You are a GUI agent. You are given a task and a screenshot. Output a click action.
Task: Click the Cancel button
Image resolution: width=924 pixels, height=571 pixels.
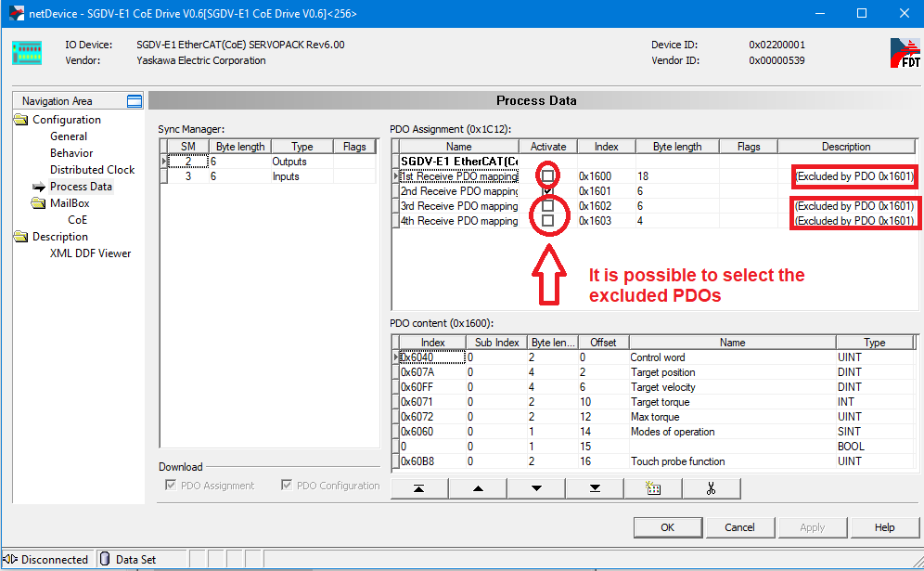(739, 527)
